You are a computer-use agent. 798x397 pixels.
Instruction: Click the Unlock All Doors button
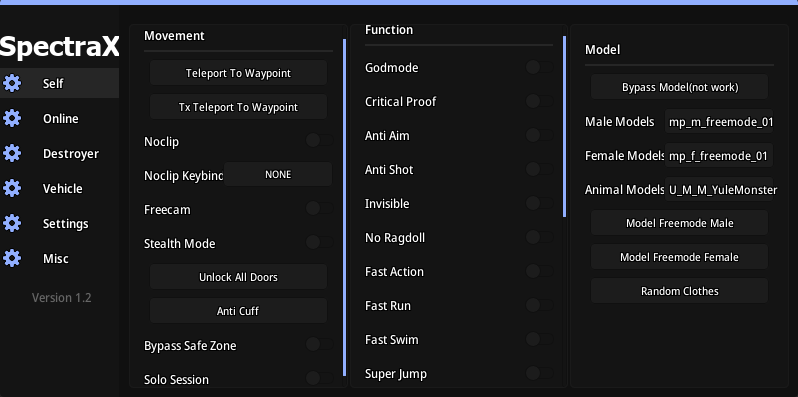(x=238, y=277)
